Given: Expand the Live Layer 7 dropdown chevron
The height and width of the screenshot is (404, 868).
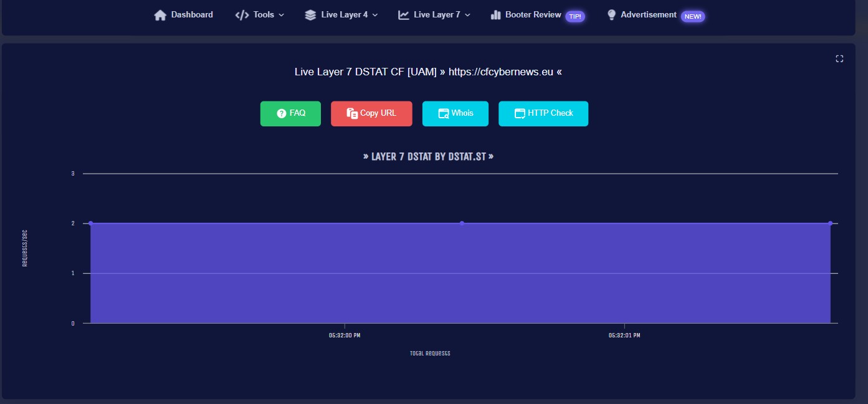Looking at the screenshot, I should point(468,15).
